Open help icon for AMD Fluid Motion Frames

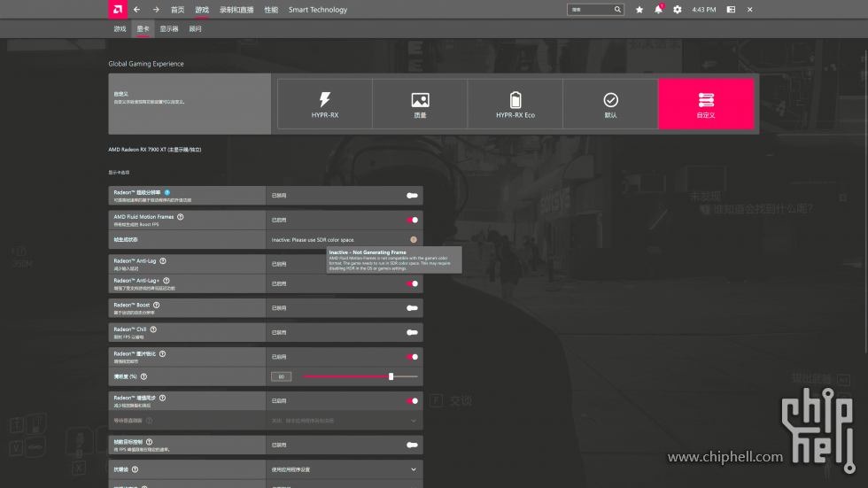tap(181, 217)
